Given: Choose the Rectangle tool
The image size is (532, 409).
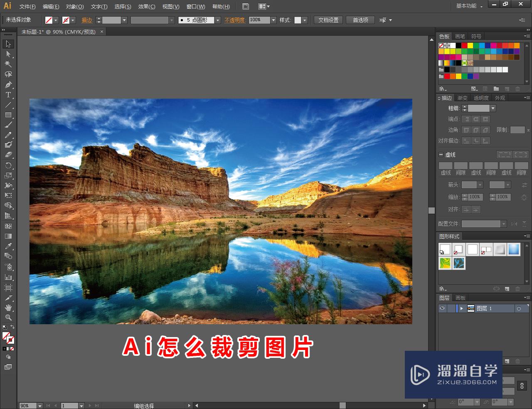Looking at the screenshot, I should (x=8, y=115).
